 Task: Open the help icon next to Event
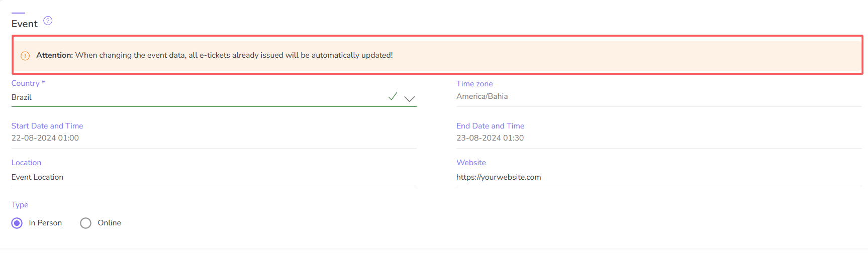(48, 21)
